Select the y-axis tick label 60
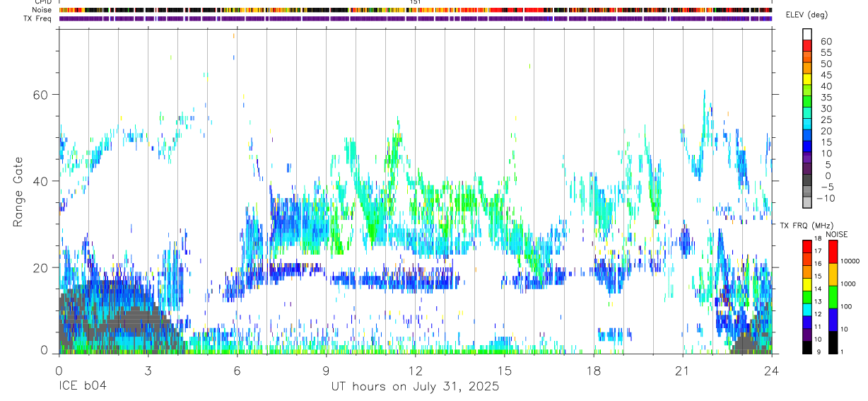 coord(40,95)
